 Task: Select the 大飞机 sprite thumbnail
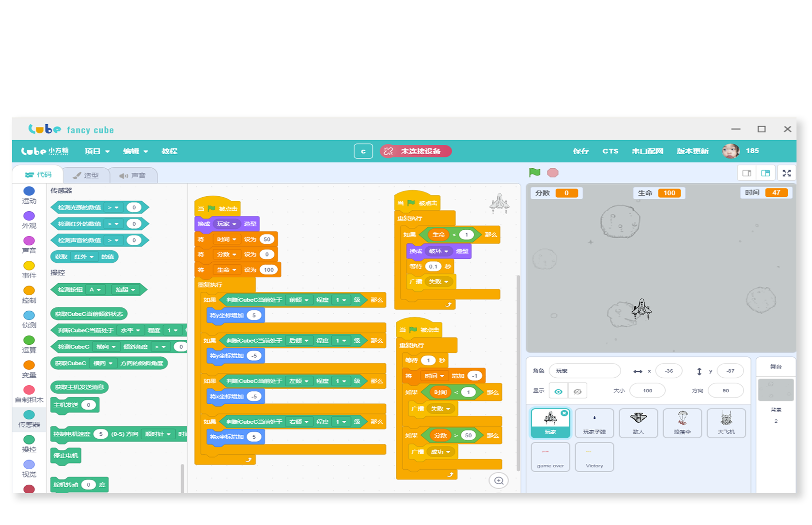point(726,423)
